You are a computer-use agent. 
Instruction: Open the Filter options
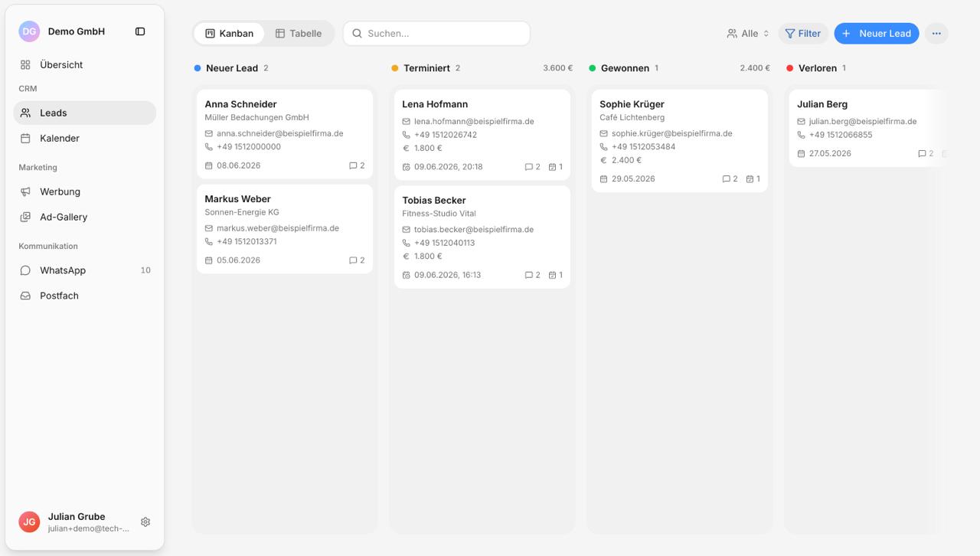[803, 34]
